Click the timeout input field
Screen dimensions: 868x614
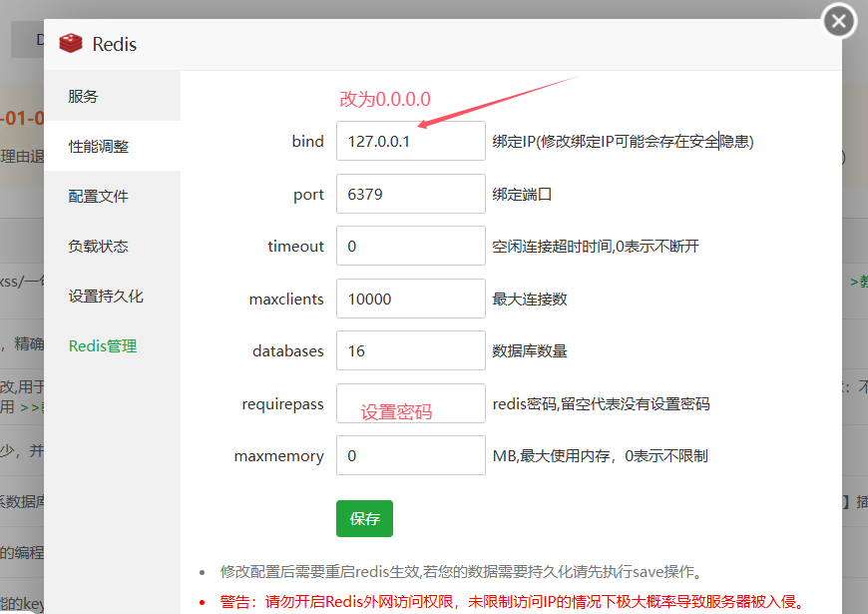(x=411, y=246)
